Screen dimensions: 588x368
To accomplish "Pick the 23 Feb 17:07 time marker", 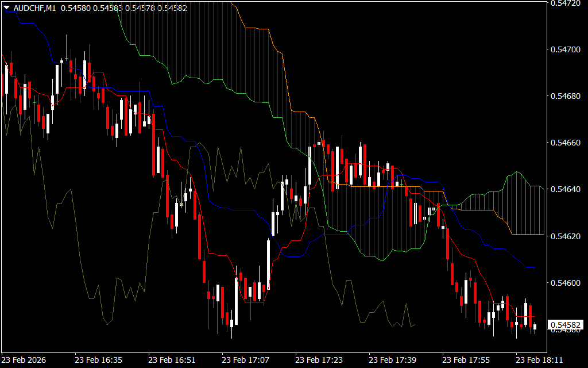I will (245, 360).
